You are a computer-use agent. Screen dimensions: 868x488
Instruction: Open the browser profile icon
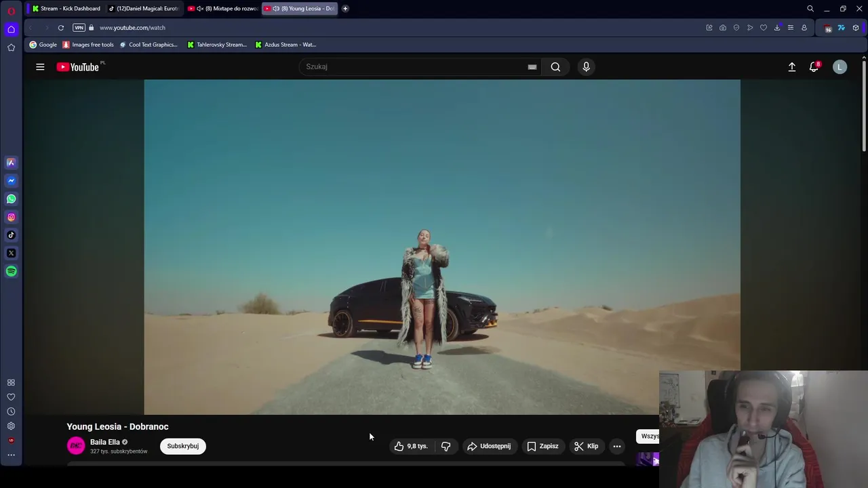(x=804, y=28)
